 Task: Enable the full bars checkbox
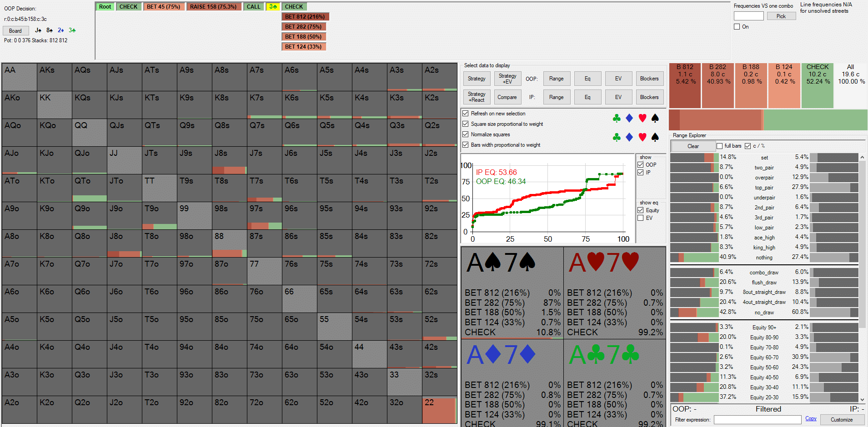click(x=719, y=146)
